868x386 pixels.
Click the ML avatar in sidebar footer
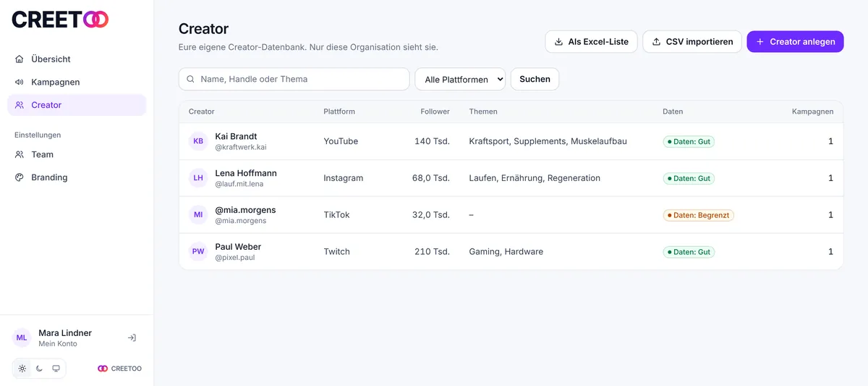[22, 337]
